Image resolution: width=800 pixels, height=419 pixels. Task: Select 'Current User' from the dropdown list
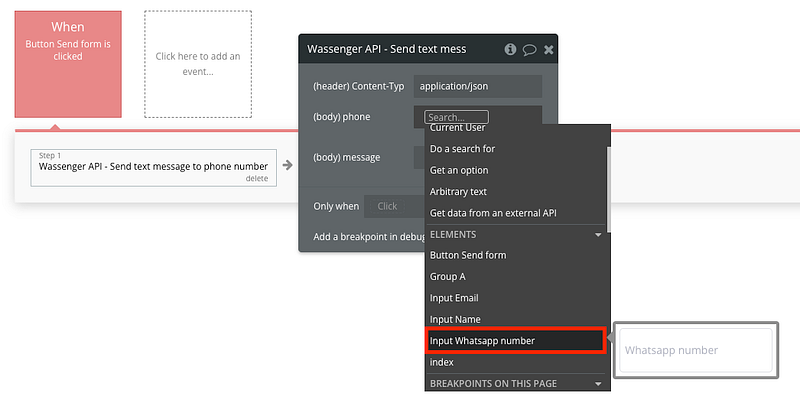[458, 128]
